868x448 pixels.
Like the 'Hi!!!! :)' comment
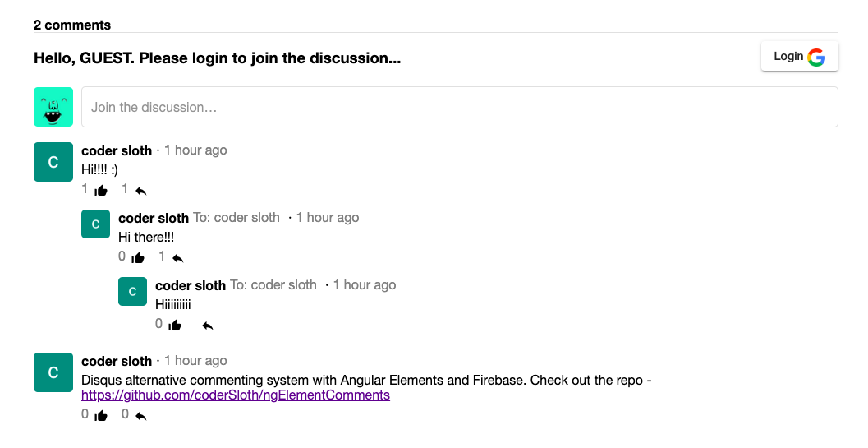[101, 191]
